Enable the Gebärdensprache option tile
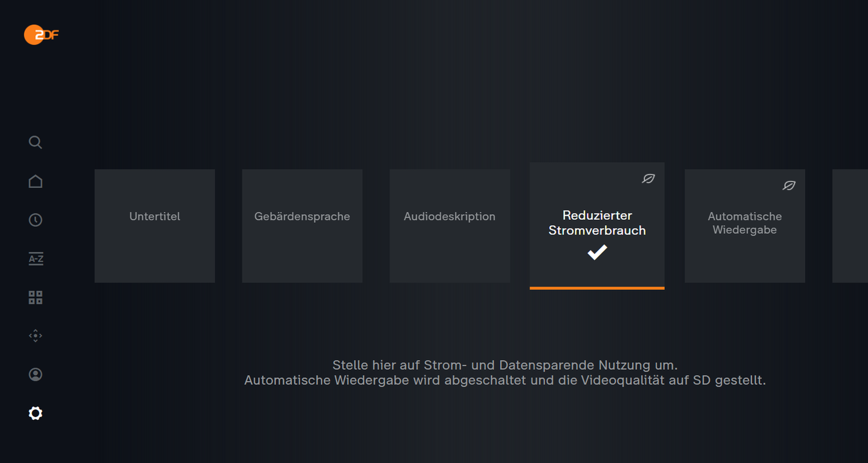This screenshot has height=463, width=868. click(x=302, y=226)
